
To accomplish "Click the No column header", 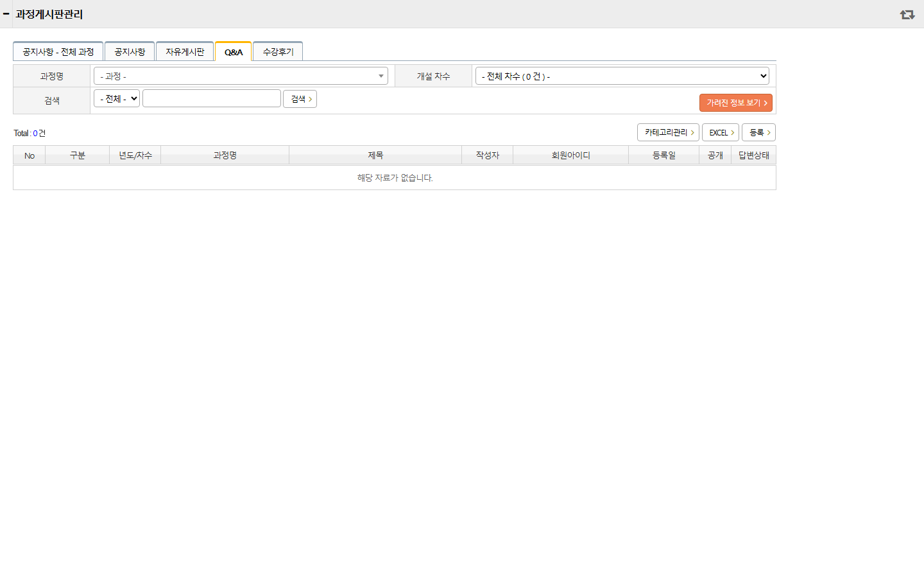I will coord(30,155).
